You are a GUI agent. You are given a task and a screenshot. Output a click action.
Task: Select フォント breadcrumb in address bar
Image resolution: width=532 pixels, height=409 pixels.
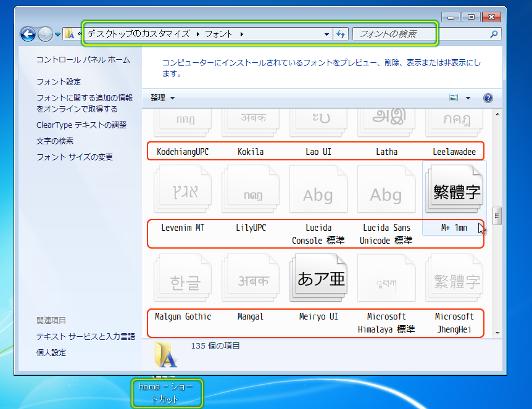[x=218, y=34]
